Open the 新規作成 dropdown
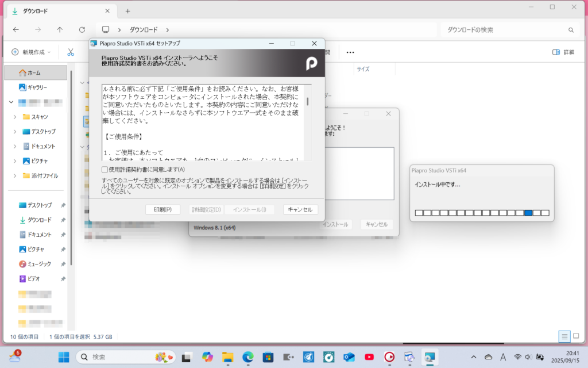Image resolution: width=588 pixels, height=368 pixels. (32, 52)
